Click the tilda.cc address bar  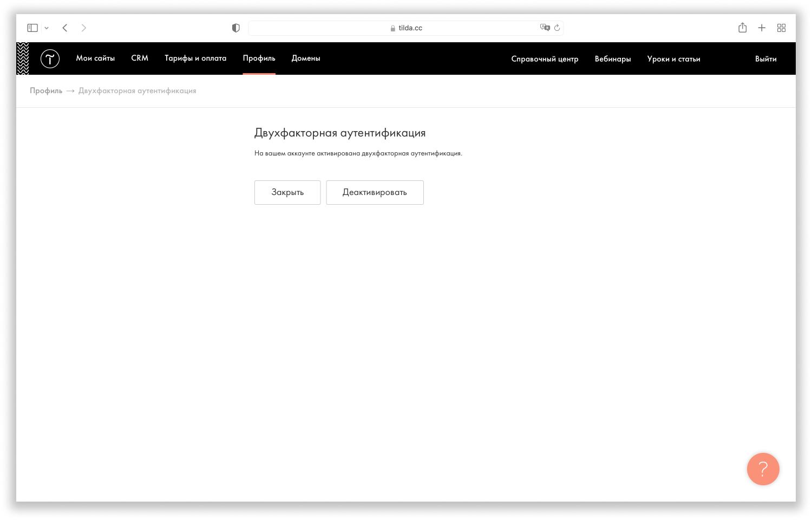click(x=406, y=28)
